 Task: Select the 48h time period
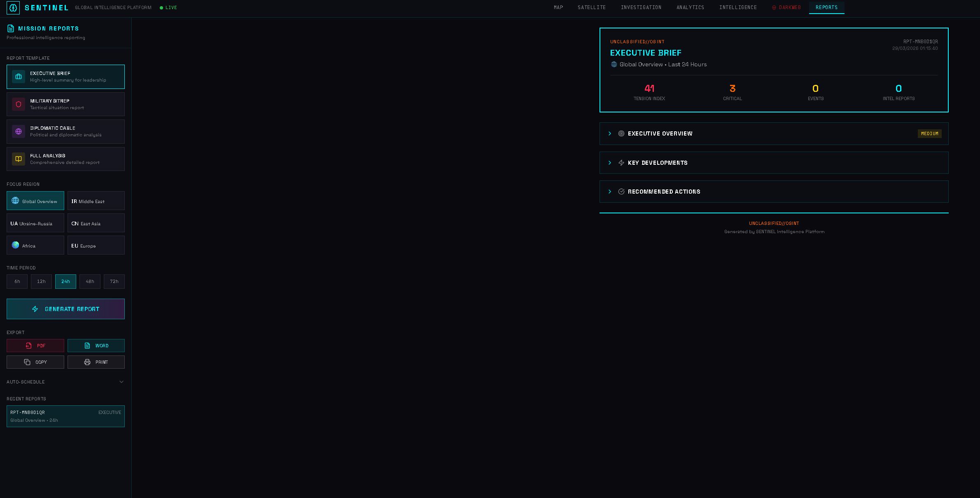[90, 282]
